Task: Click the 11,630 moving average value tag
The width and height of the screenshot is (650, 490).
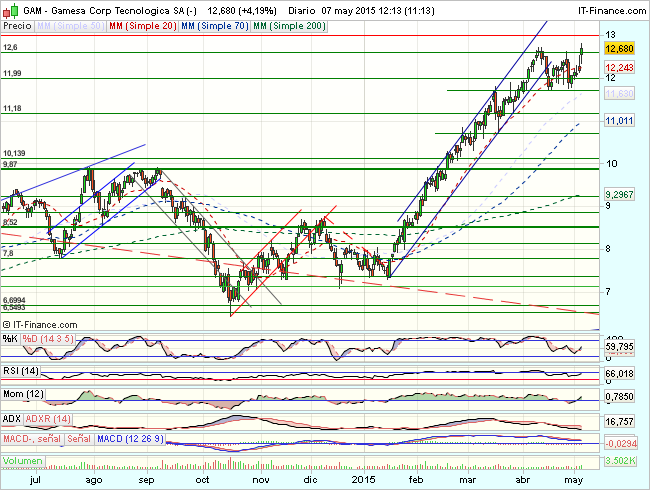Action: coord(619,94)
